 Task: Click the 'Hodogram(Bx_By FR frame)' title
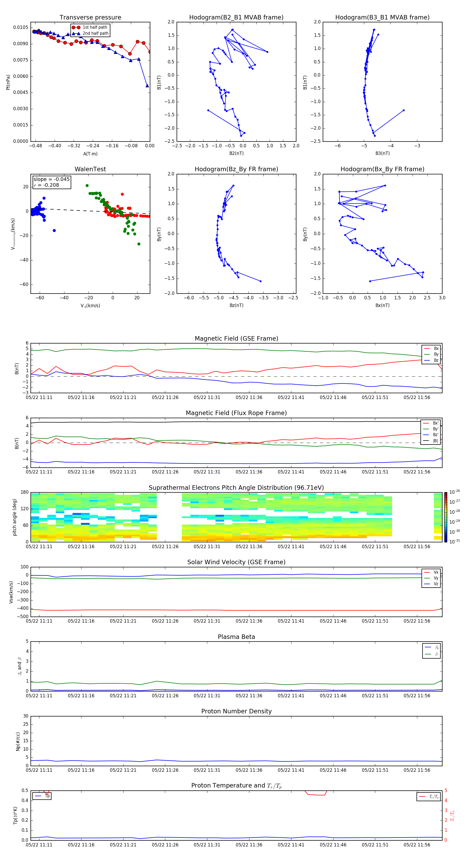coord(382,169)
